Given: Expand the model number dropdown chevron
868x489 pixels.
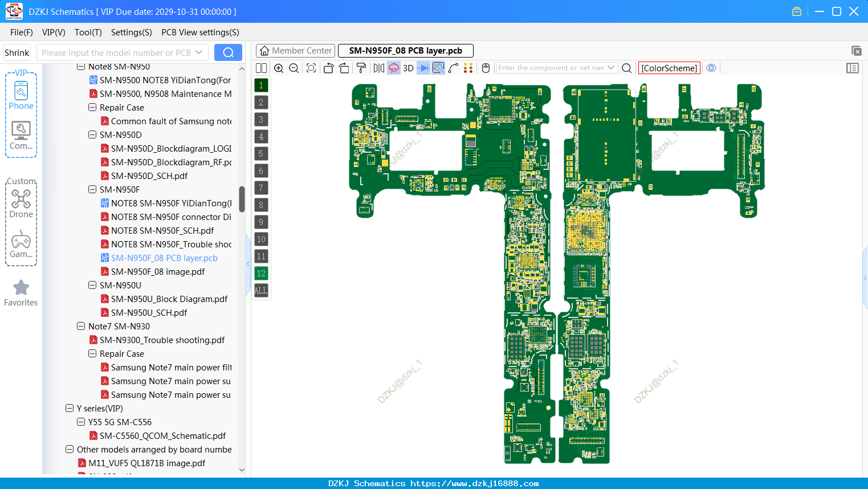Looking at the screenshot, I should click(x=199, y=52).
